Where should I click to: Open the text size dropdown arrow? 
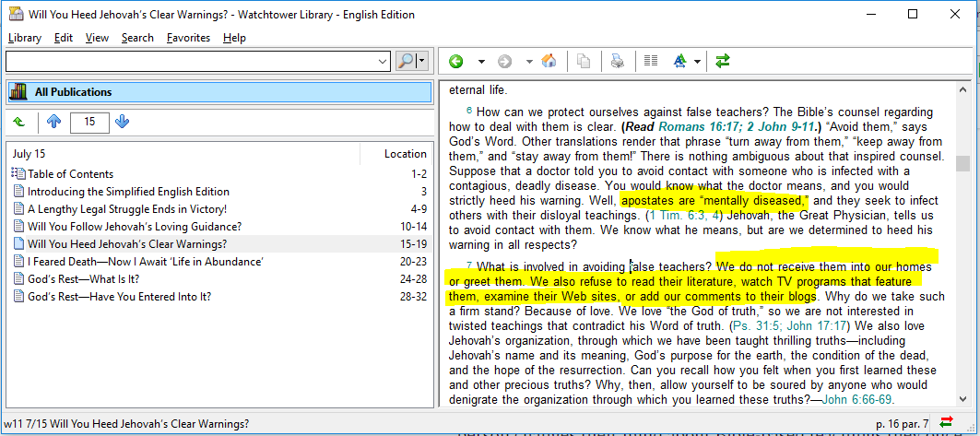(698, 62)
